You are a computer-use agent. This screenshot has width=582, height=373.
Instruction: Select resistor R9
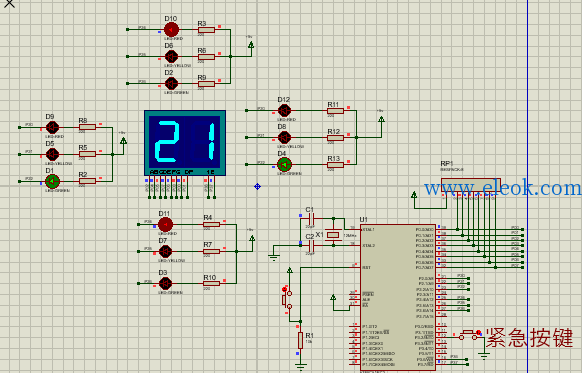point(206,84)
